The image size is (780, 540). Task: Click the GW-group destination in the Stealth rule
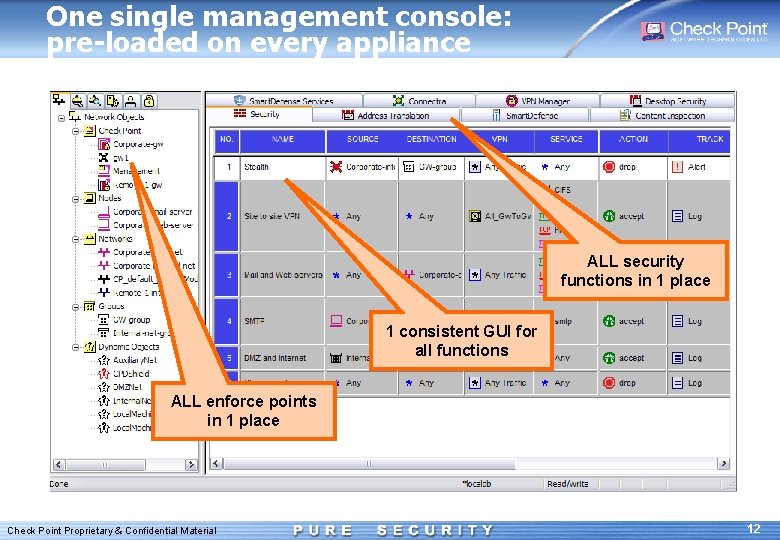(x=431, y=168)
